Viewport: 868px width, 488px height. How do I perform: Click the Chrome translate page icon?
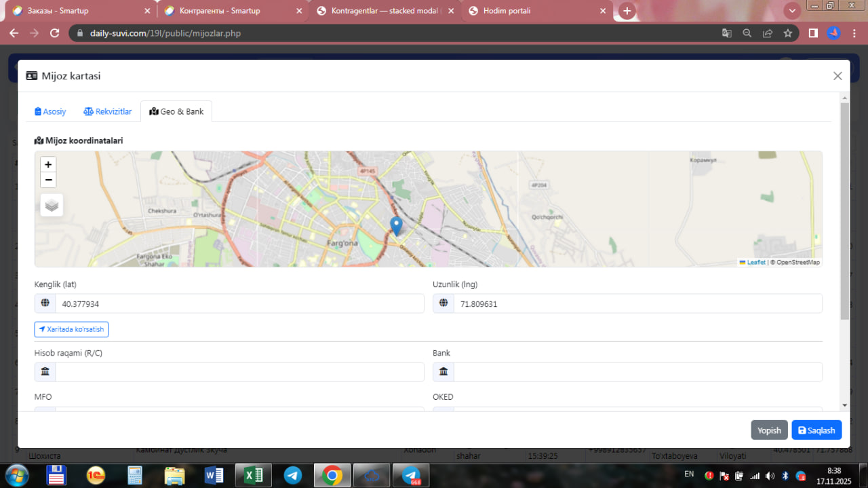(726, 33)
